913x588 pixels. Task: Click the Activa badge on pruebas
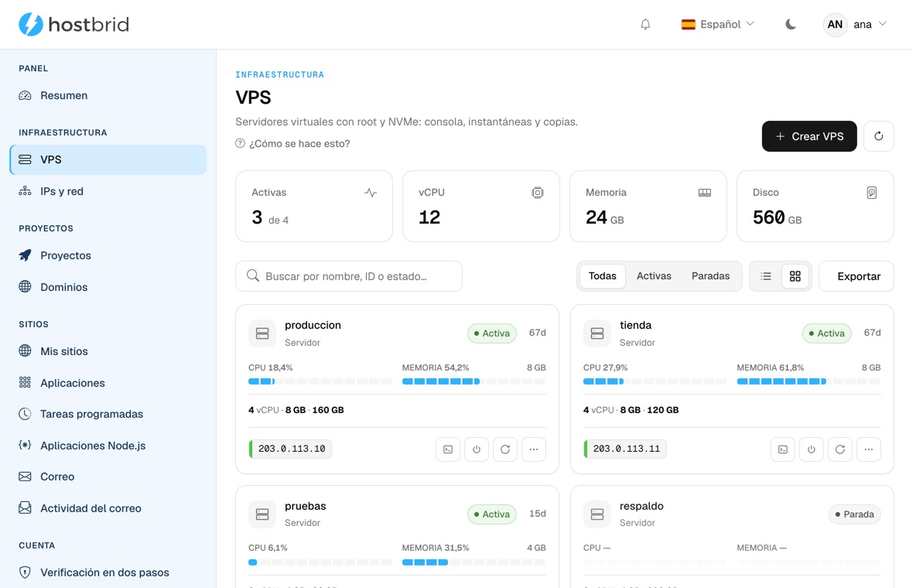click(x=492, y=514)
